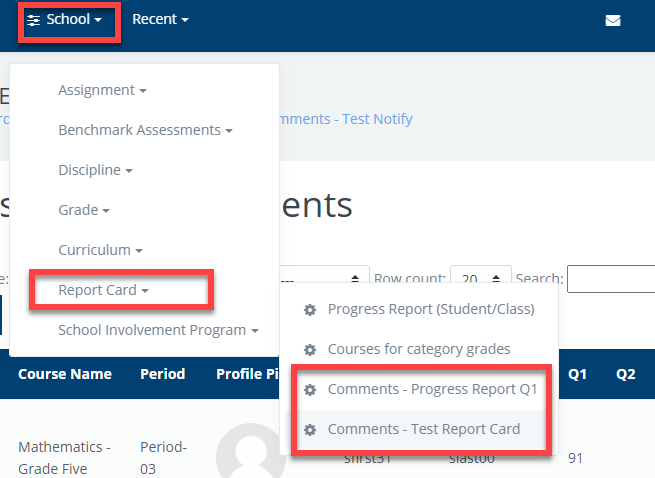
Task: Click in the Search input field
Action: 610,278
